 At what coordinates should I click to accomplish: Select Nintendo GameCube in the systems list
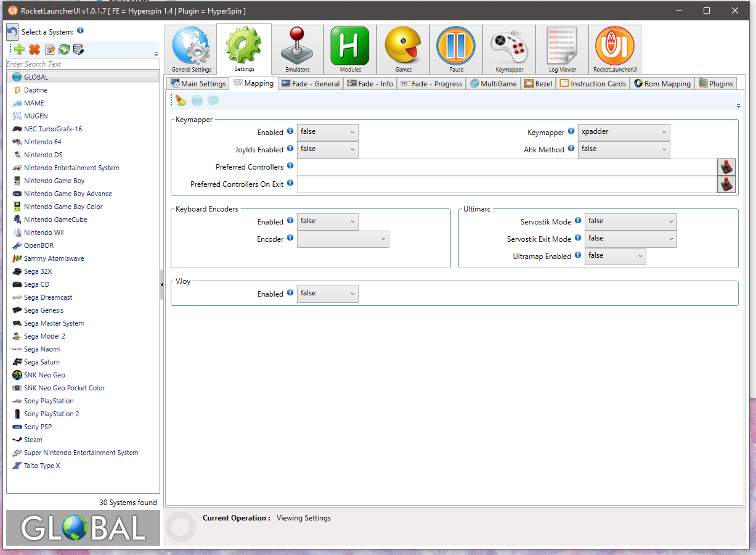(x=83, y=220)
